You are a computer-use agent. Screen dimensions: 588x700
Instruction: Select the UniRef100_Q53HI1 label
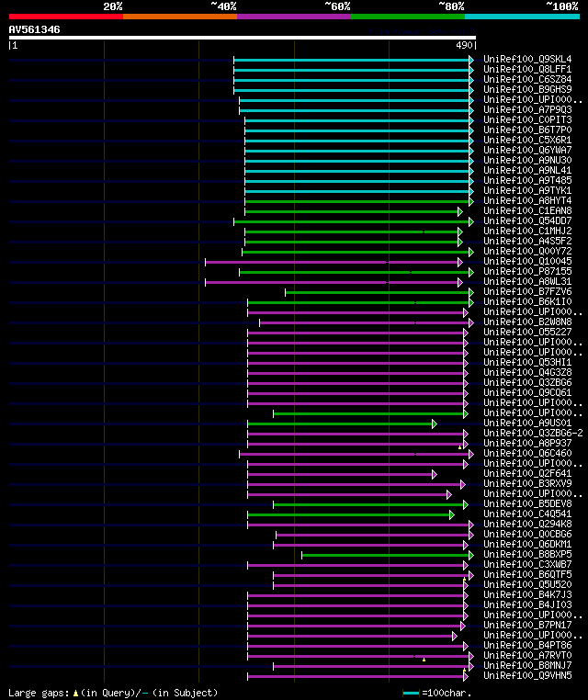[527, 362]
